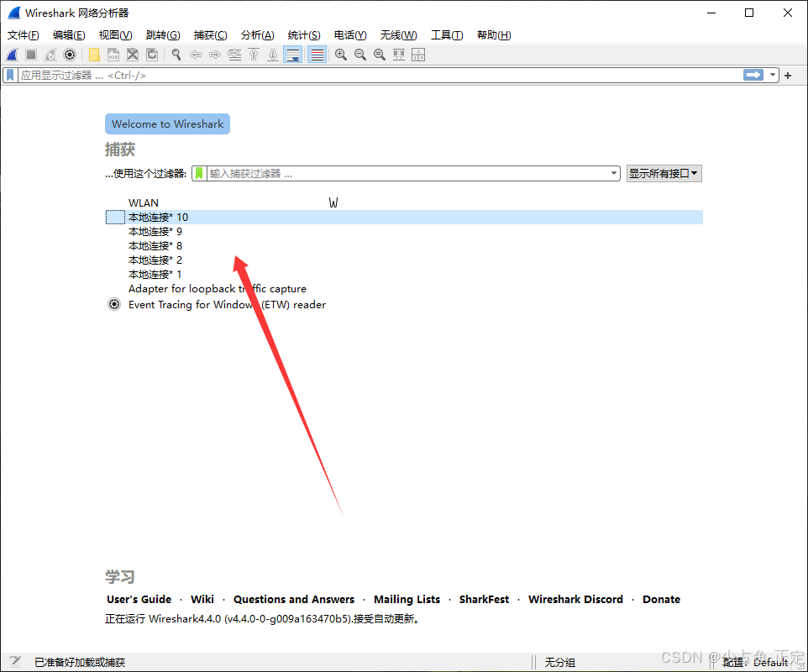Click the go forward arrow icon
Image resolution: width=808 pixels, height=672 pixels.
pos(215,55)
